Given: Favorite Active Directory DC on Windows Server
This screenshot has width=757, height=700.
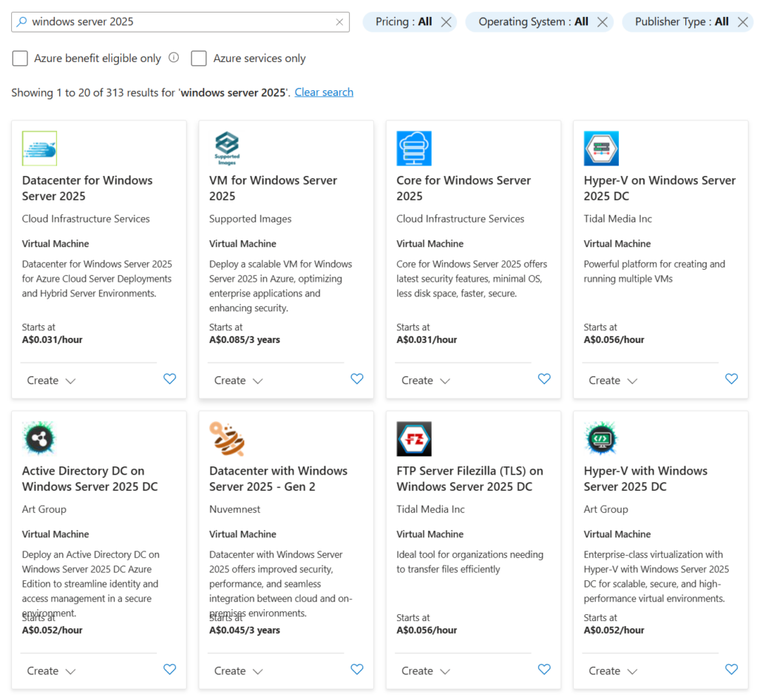Looking at the screenshot, I should click(169, 670).
